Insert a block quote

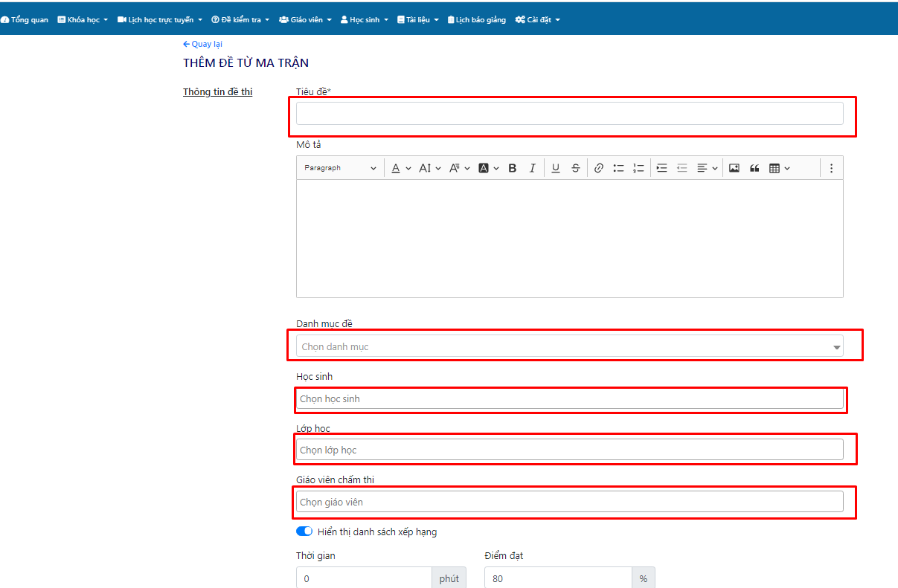(x=754, y=168)
